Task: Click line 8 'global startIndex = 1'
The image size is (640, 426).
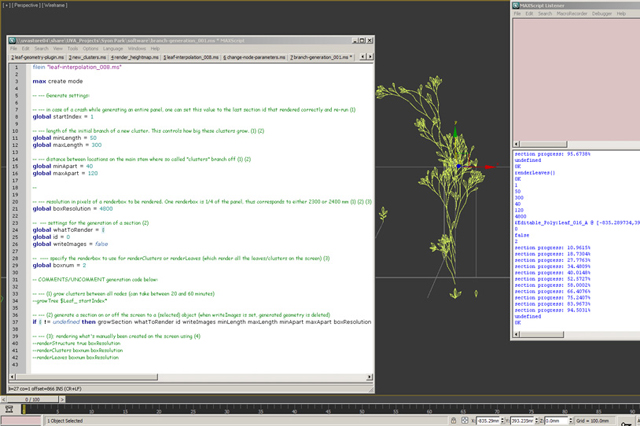Action: point(63,117)
